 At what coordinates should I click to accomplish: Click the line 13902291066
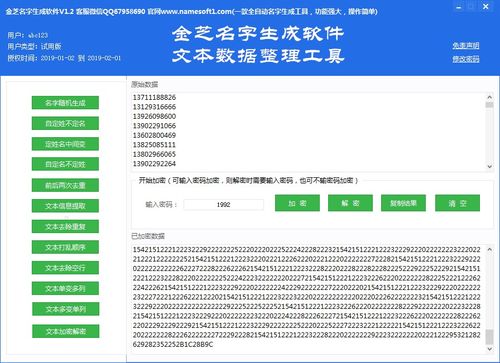point(154,126)
